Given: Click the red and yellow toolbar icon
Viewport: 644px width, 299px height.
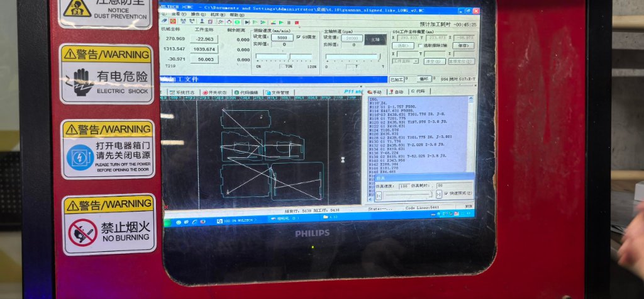Looking at the screenshot, I should click(174, 21).
